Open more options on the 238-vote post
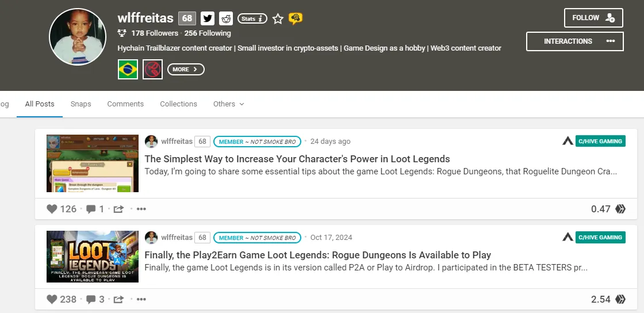The height and width of the screenshot is (313, 644). (x=141, y=299)
